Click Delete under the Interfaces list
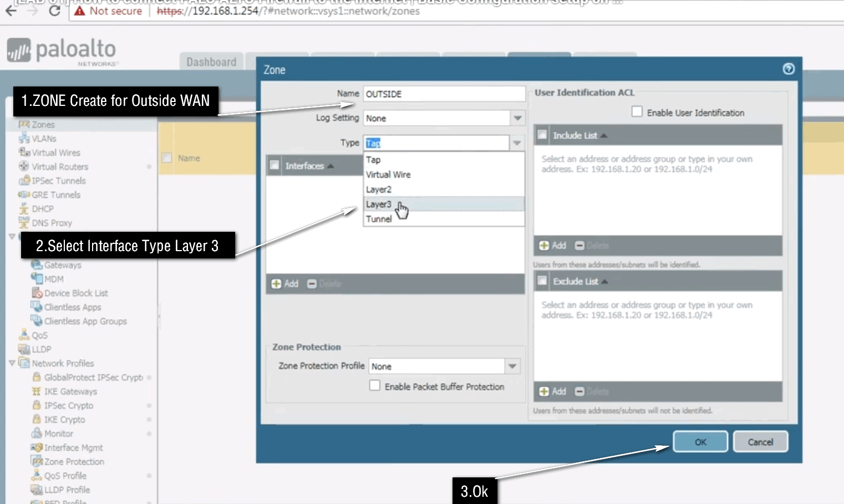This screenshot has height=504, width=844. (x=324, y=284)
